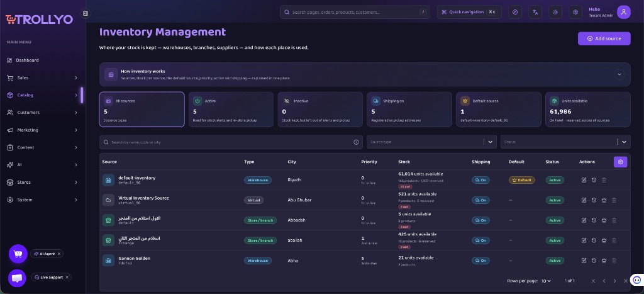This screenshot has width=644, height=294.
Task: Make Abbadah source default via crown icon
Action: click(x=604, y=220)
